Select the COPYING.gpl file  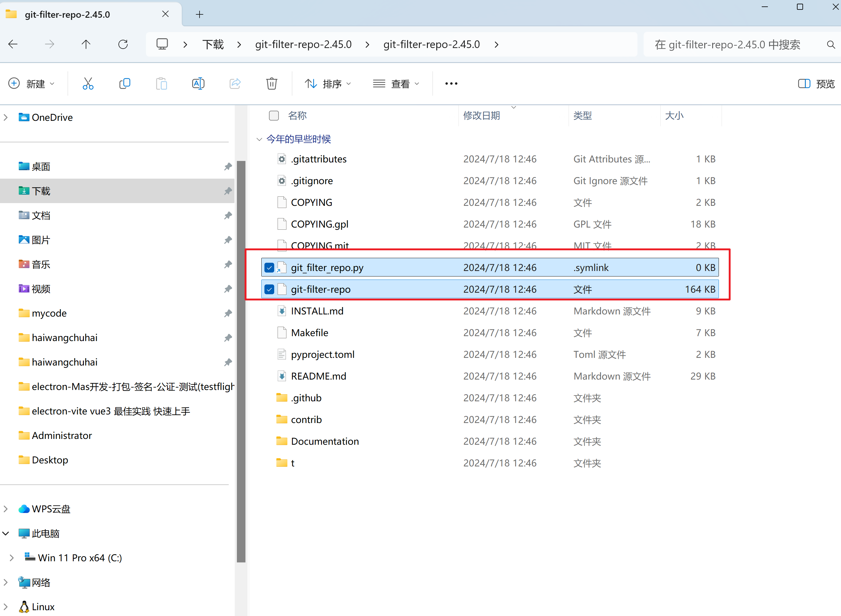(x=490, y=224)
